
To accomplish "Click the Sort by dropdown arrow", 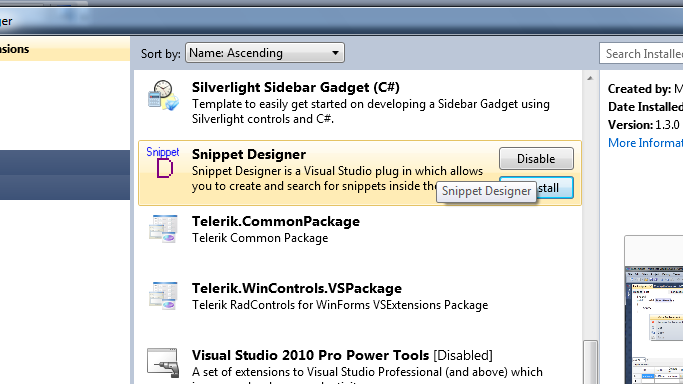I will 335,53.
